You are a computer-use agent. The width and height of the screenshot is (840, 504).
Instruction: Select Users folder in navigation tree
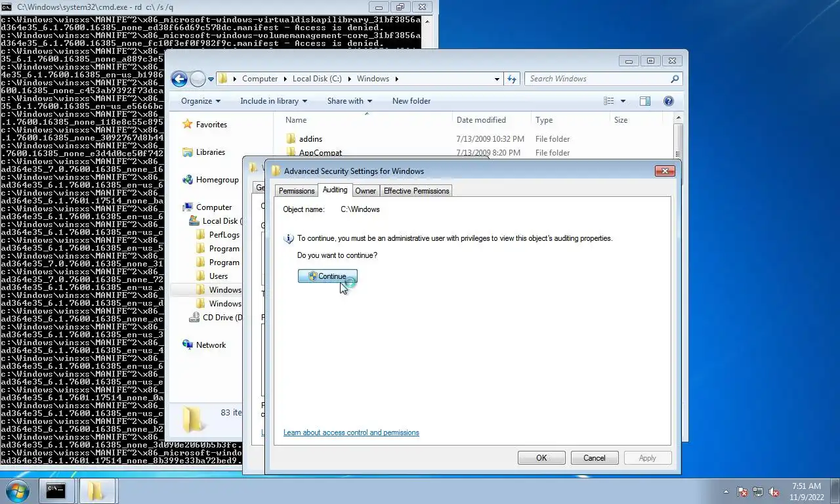pos(219,276)
